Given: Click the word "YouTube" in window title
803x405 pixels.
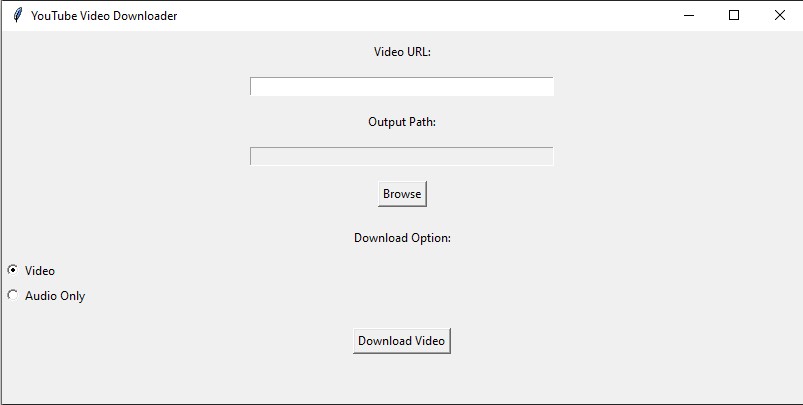Looking at the screenshot, I should [x=55, y=16].
